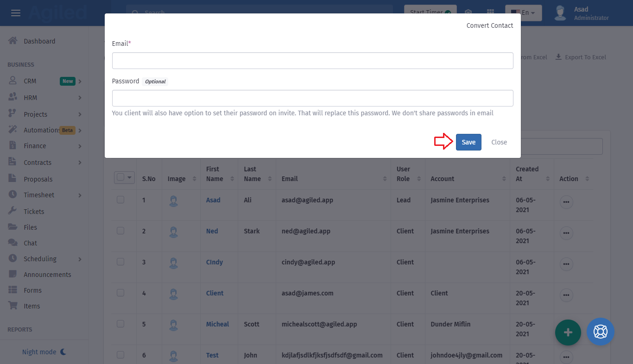
Task: Open the En language dropdown
Action: coord(523,13)
